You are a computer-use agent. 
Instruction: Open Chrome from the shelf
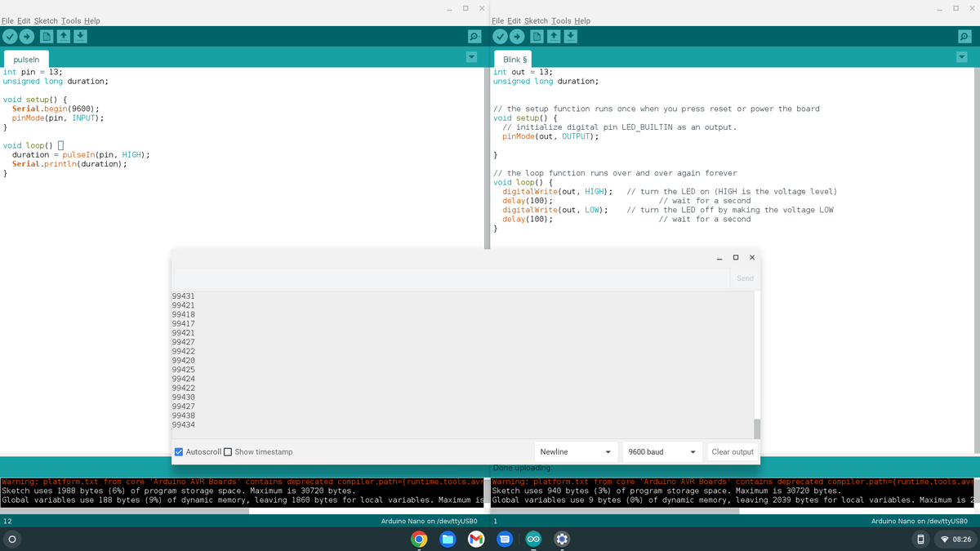(419, 539)
